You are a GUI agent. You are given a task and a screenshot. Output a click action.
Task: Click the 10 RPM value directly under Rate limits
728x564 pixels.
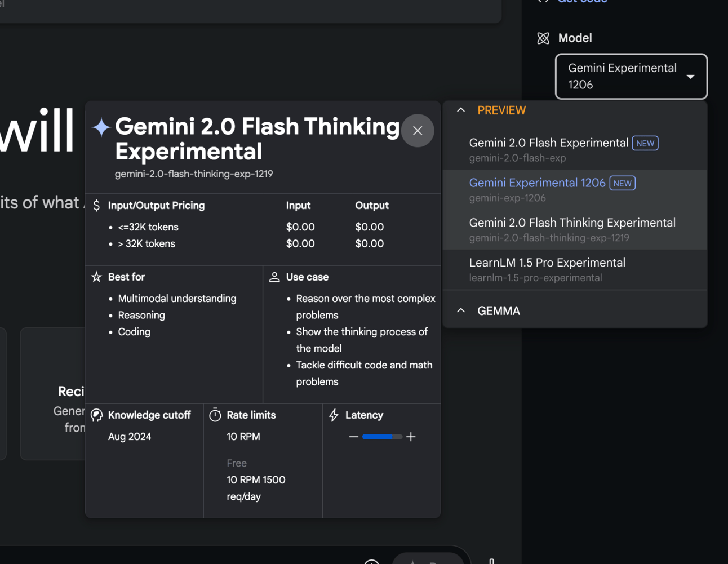coord(243,437)
